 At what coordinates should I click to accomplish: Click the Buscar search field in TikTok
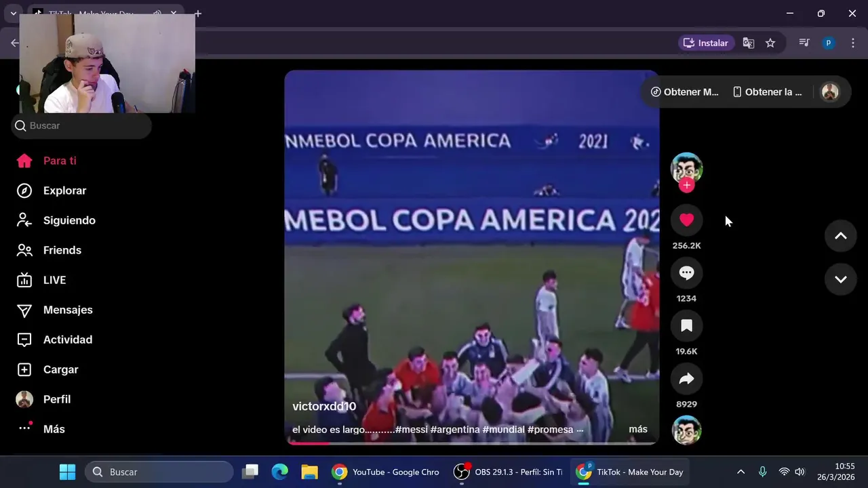coord(81,125)
